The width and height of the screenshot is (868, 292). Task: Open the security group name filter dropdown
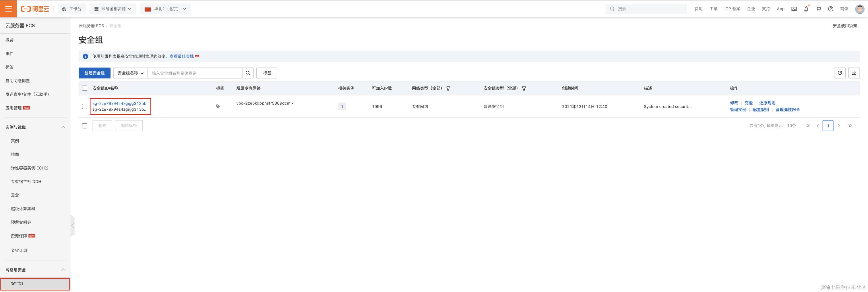[x=130, y=73]
